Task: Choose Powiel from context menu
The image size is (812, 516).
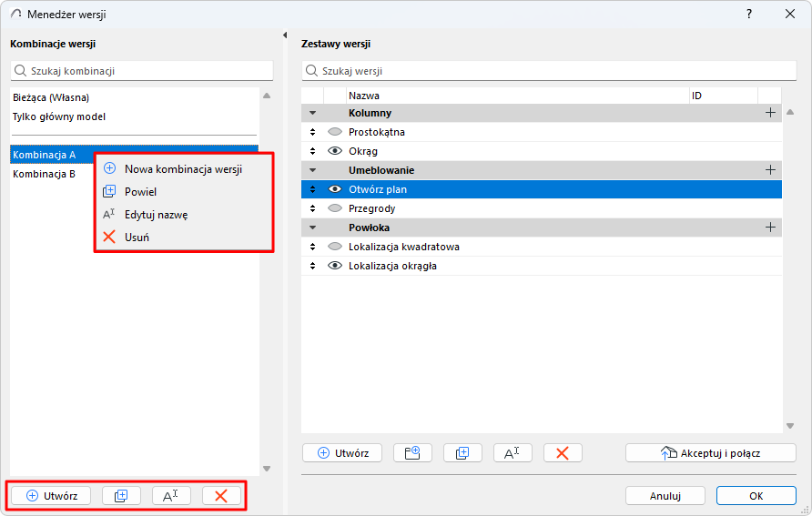Action: (x=183, y=192)
